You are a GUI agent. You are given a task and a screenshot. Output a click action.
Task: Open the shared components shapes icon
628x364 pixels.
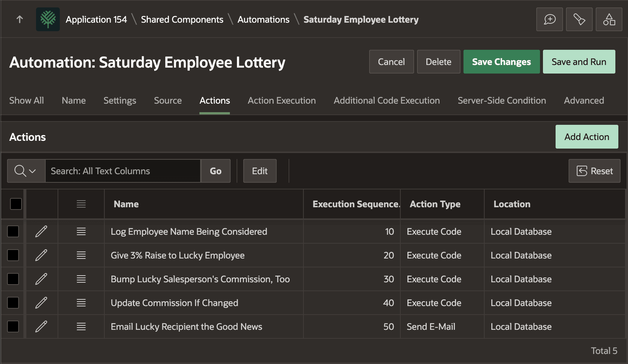[609, 19]
